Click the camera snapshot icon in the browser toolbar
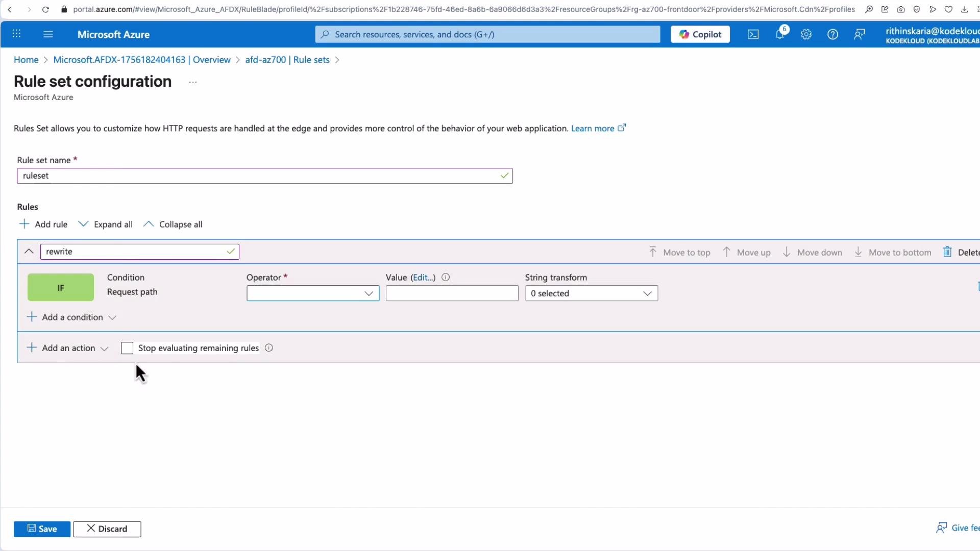 [x=901, y=9]
